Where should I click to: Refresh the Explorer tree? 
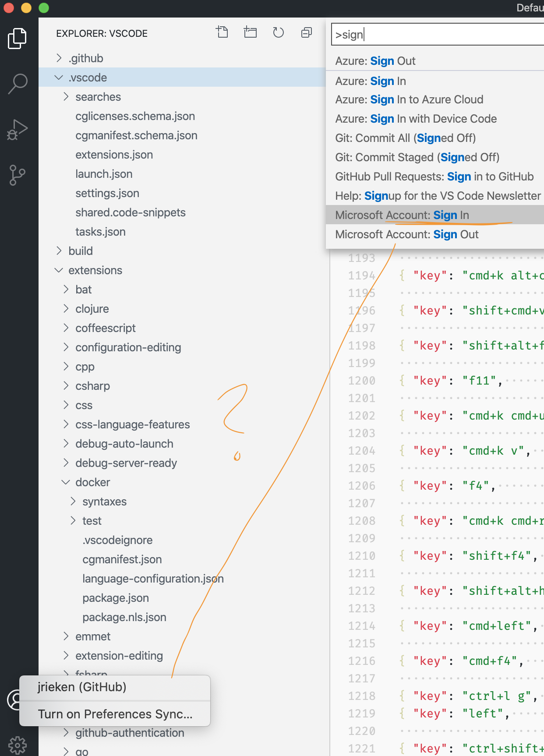point(279,32)
